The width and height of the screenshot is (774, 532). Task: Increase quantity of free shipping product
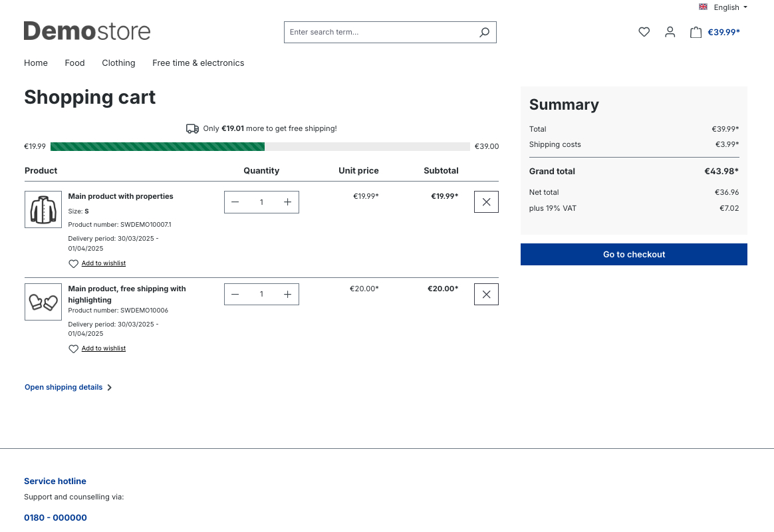point(287,295)
